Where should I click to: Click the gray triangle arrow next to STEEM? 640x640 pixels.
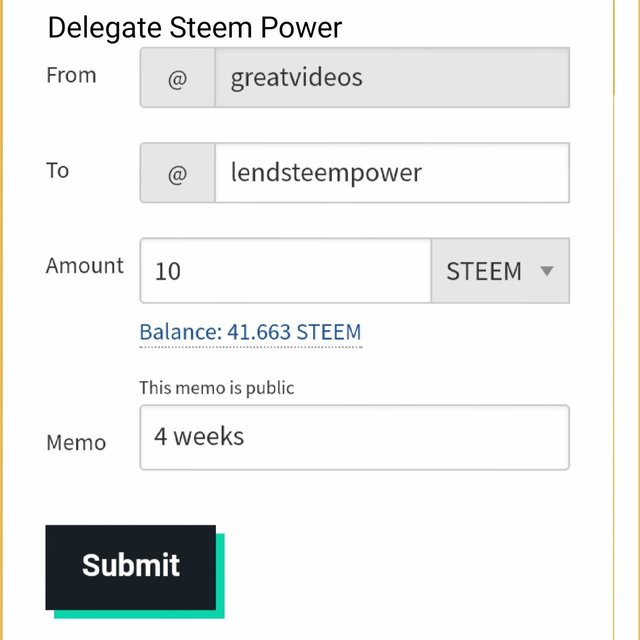point(547,271)
